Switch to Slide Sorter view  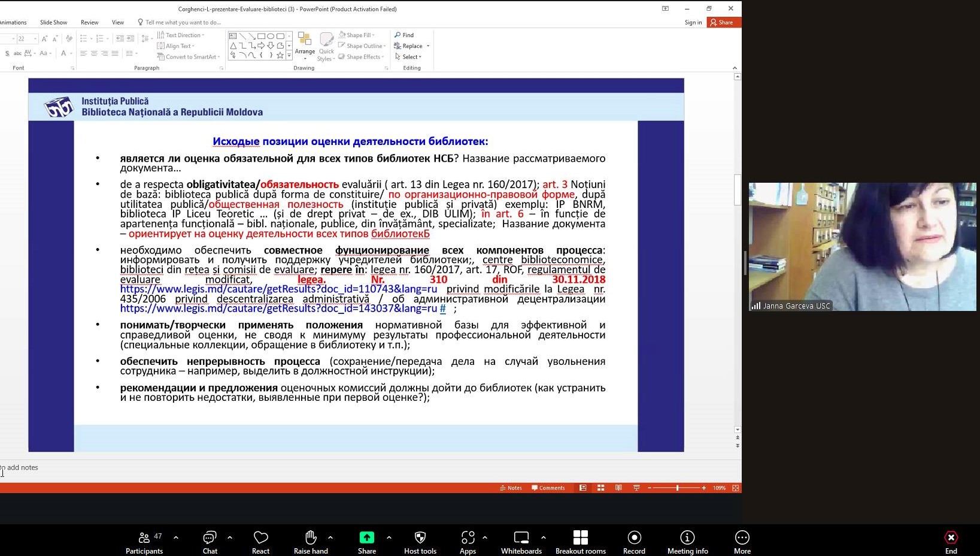coord(600,488)
